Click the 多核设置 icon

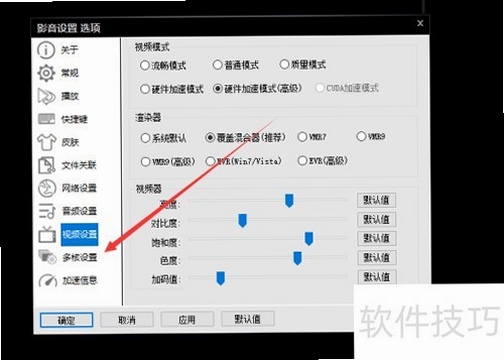[x=48, y=257]
